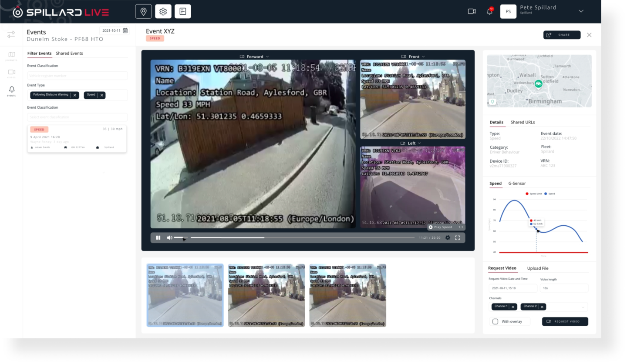This screenshot has height=364, width=627.
Task: Select the first highlighted video thumbnail
Action: tap(185, 295)
